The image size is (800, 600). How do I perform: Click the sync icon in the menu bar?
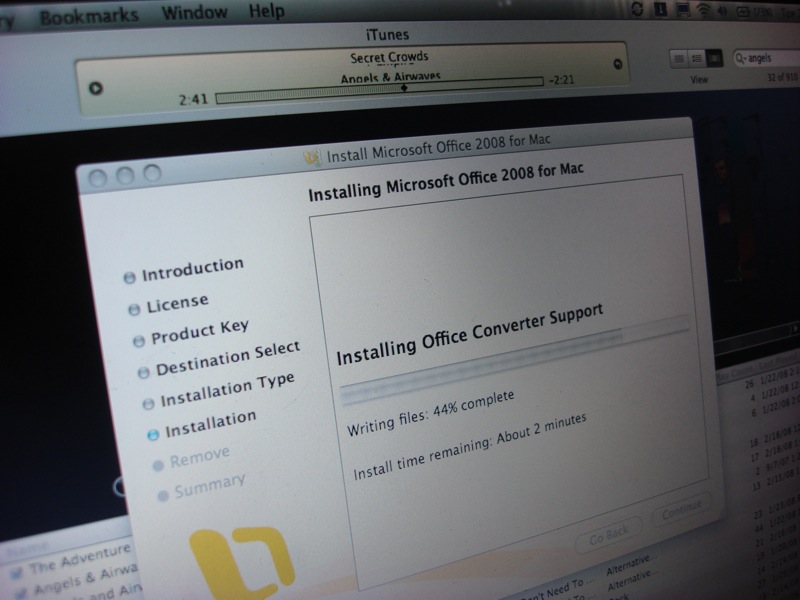(637, 9)
